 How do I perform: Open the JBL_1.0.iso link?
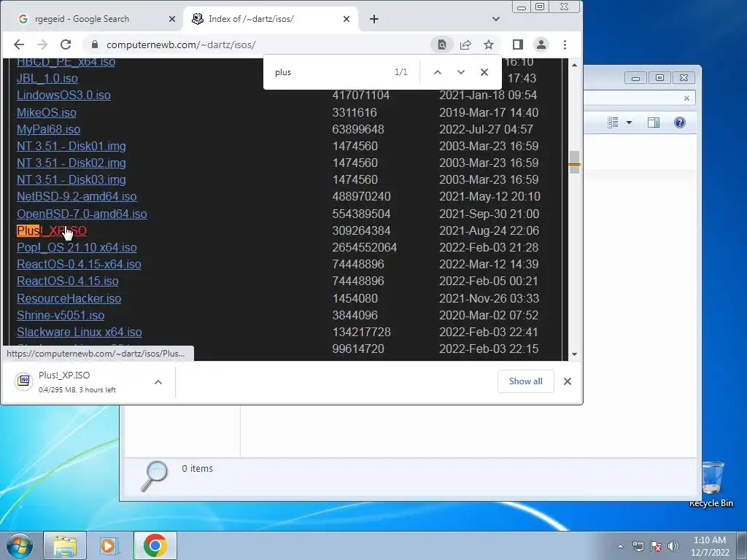(47, 78)
